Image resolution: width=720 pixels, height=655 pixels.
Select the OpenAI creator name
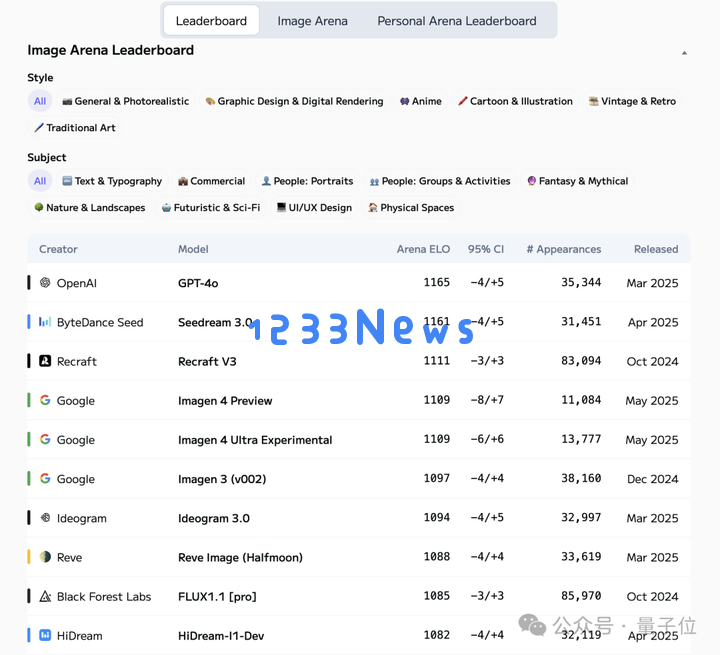point(77,283)
